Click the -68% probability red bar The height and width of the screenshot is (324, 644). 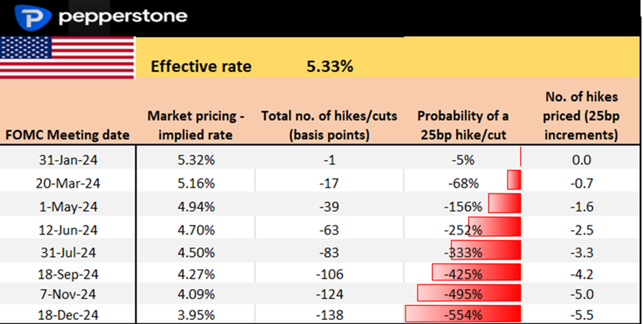coord(514,180)
